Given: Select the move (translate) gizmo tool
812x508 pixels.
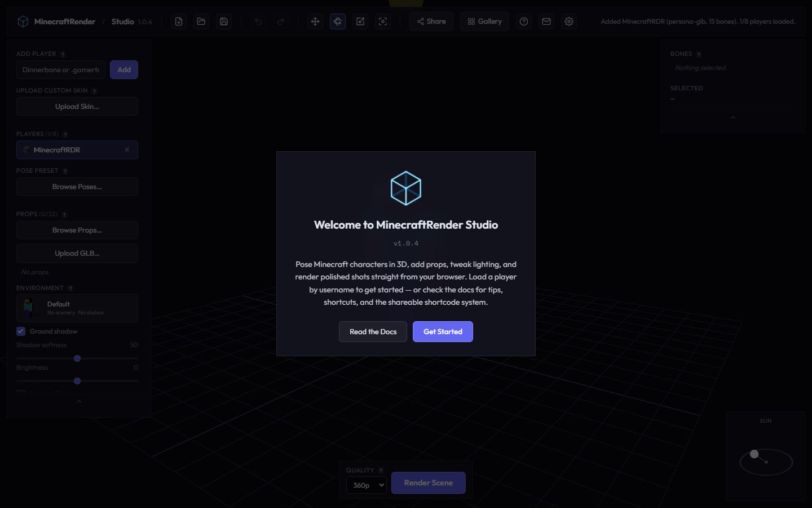Looking at the screenshot, I should [315, 21].
